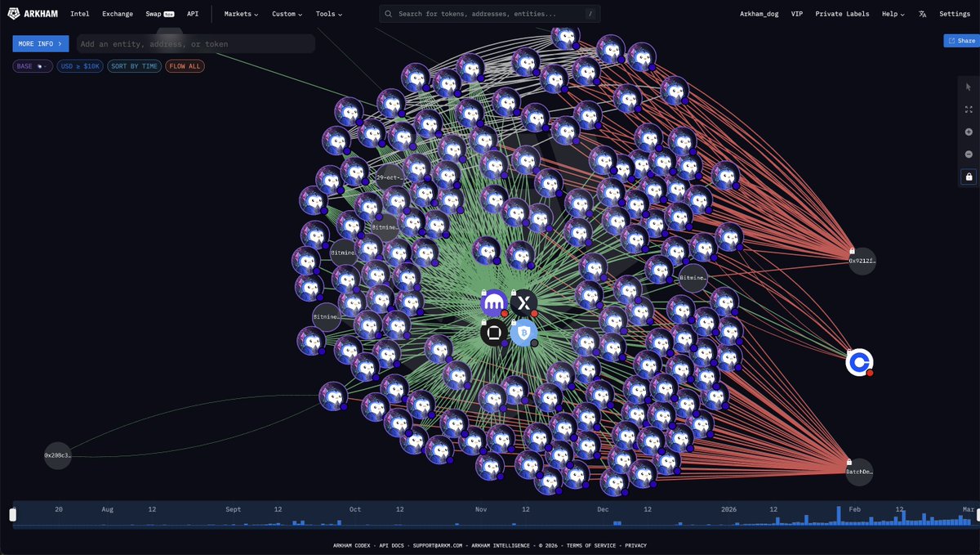Viewport: 980px width, 555px height.
Task: Select the black X exchange node
Action: click(523, 303)
